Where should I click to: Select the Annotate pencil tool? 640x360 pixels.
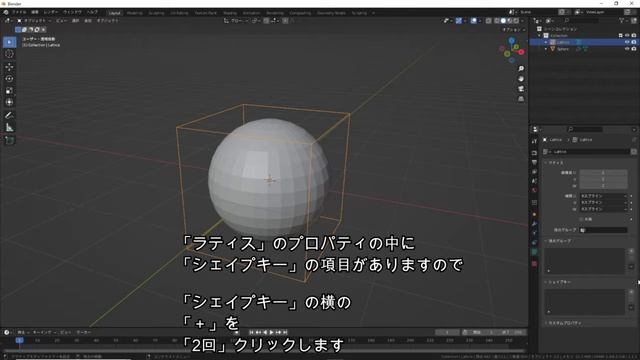pyautogui.click(x=9, y=116)
